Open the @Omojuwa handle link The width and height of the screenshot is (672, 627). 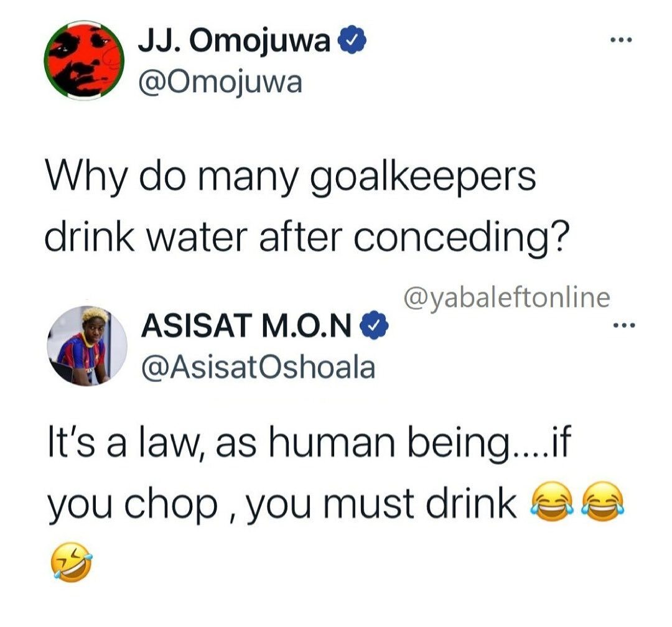(220, 82)
